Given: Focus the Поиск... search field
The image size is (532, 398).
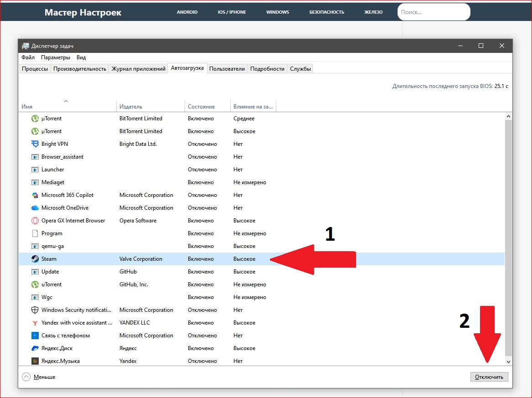Looking at the screenshot, I should [x=434, y=12].
